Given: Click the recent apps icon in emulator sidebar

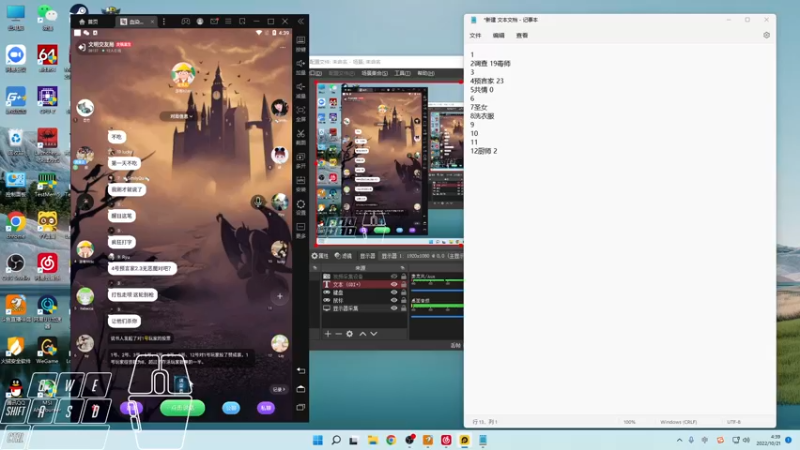Looking at the screenshot, I should point(301,407).
